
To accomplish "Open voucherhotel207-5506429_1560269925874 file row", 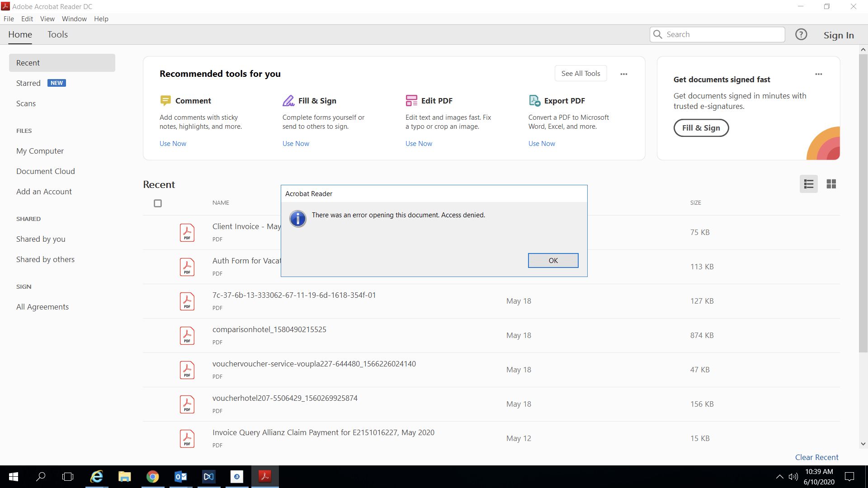I will pyautogui.click(x=491, y=404).
